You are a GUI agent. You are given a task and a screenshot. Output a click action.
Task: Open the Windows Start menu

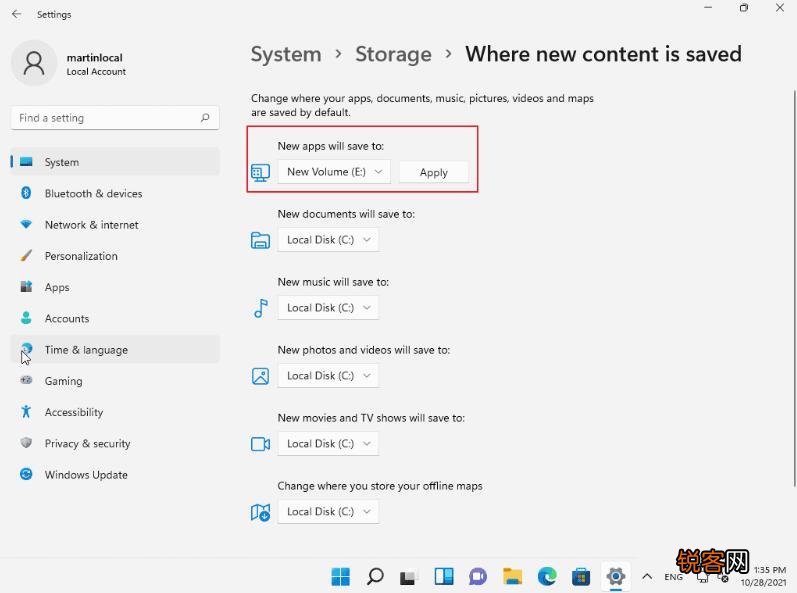pos(340,576)
